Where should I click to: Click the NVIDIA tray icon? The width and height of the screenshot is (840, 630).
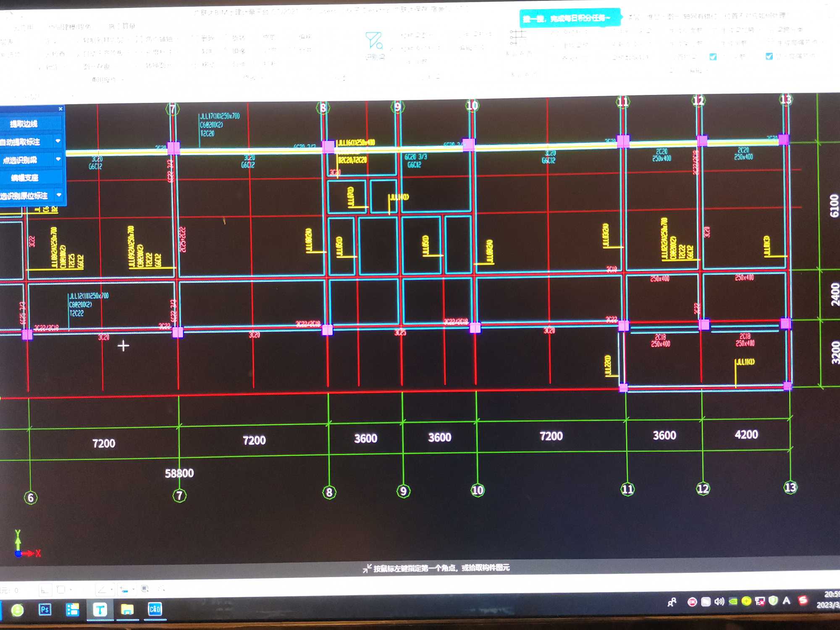click(733, 601)
